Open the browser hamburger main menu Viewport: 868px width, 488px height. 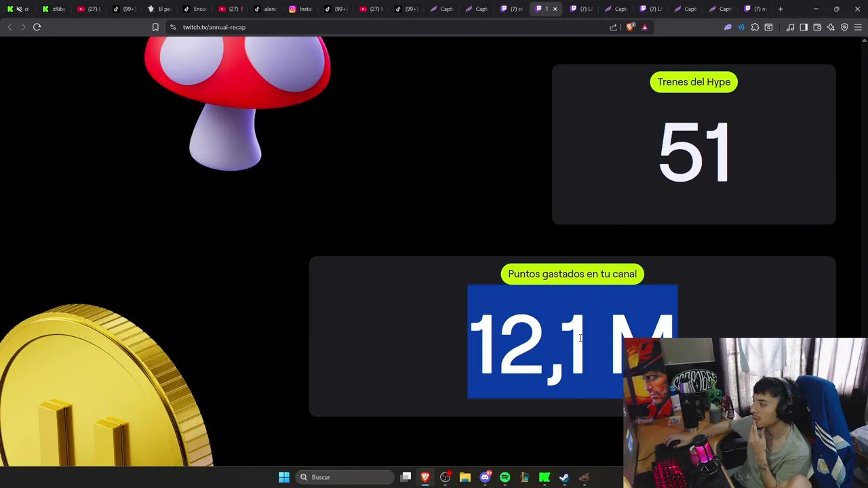pyautogui.click(x=859, y=27)
